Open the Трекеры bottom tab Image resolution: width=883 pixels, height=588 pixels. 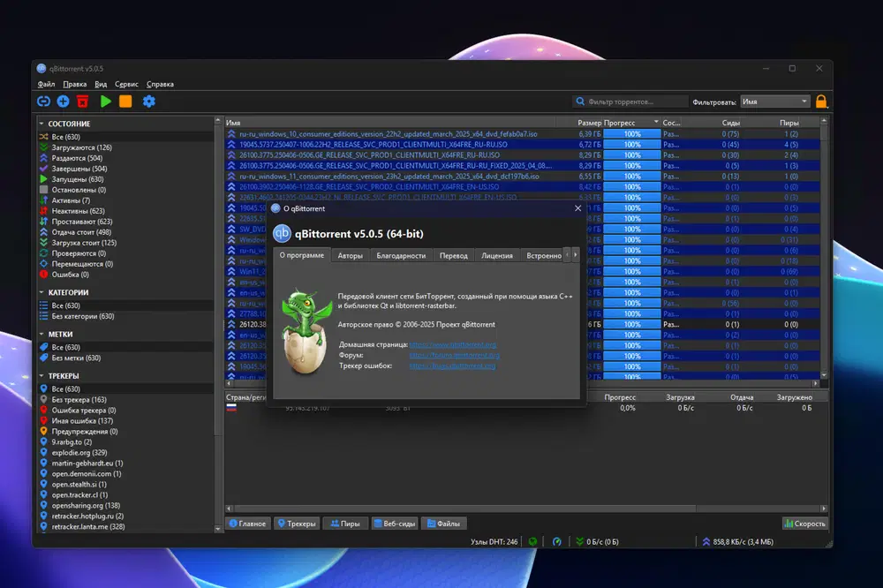pyautogui.click(x=297, y=524)
